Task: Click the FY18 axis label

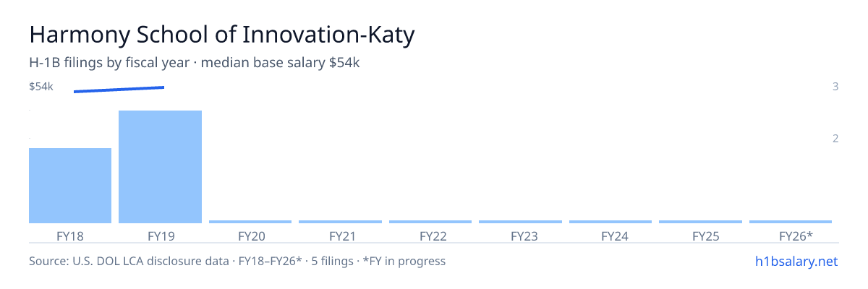Action: (x=70, y=236)
